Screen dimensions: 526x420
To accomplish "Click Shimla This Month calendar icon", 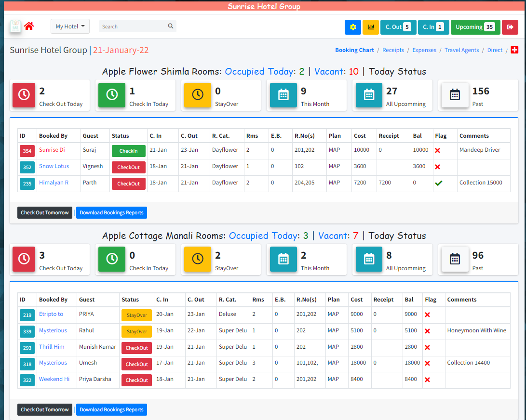I will coord(283,95).
